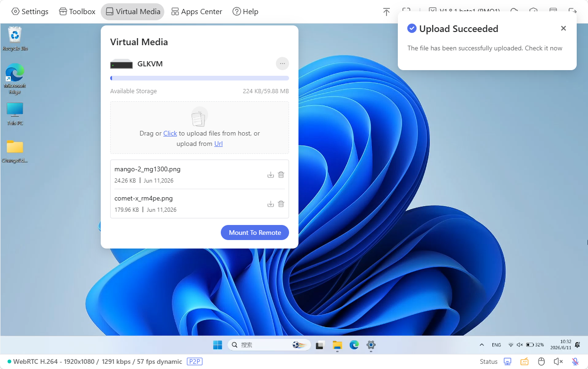The image size is (588, 369).
Task: Select the mango-2_mg1300.png file name
Action: 147,169
